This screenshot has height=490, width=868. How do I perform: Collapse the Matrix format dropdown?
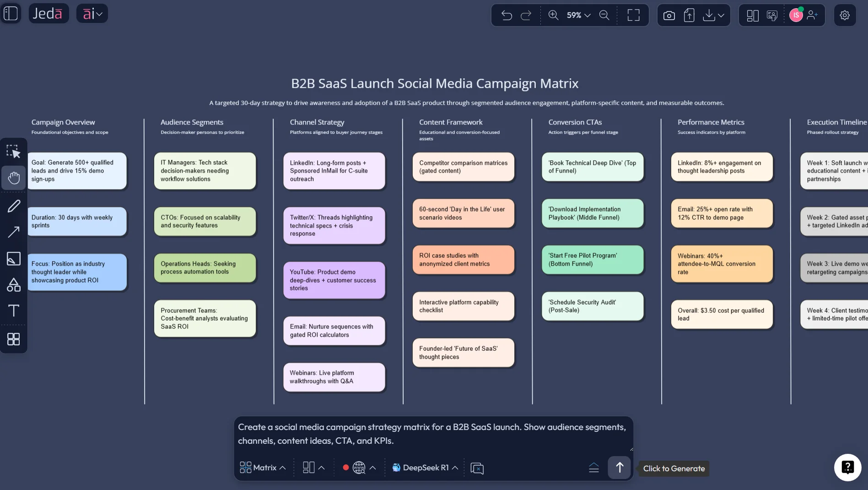(x=262, y=468)
